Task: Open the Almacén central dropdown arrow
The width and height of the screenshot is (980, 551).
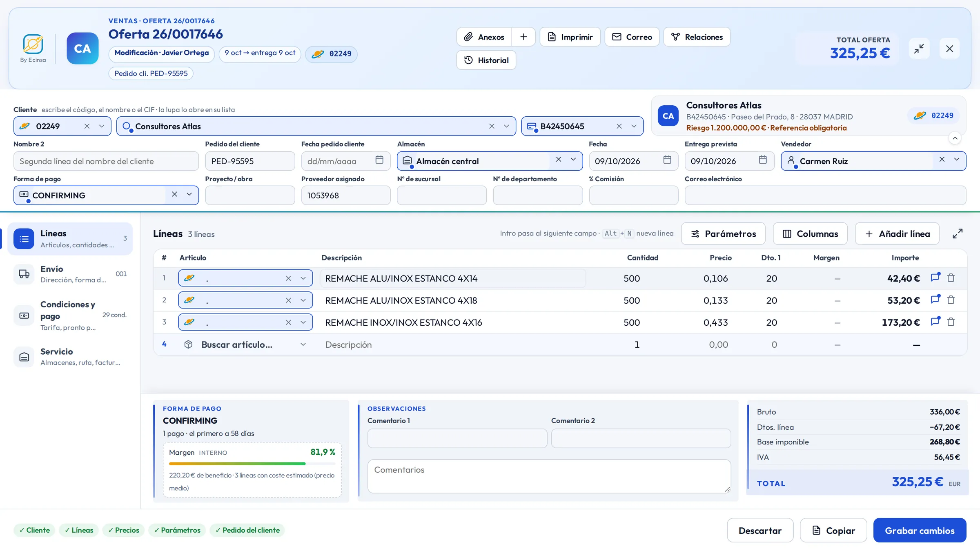Action: (573, 160)
